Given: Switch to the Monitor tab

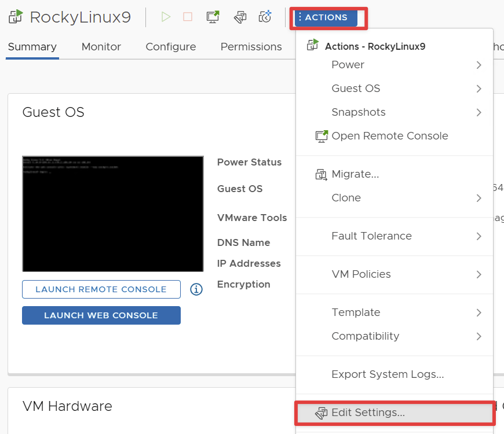Looking at the screenshot, I should click(x=101, y=47).
